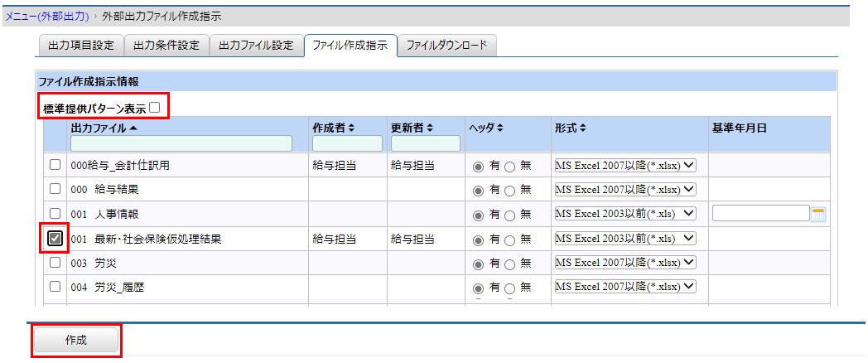Click the 作成者 filter input
The width and height of the screenshot is (868, 363).
coord(347,143)
